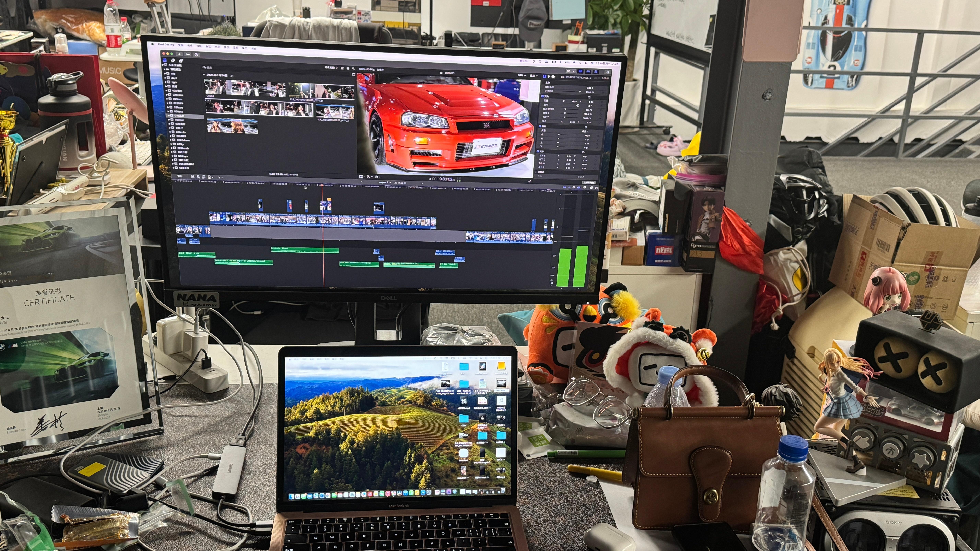The image size is (980, 551).
Task: Toggle the Timeline panel visibility button
Action: (588, 72)
